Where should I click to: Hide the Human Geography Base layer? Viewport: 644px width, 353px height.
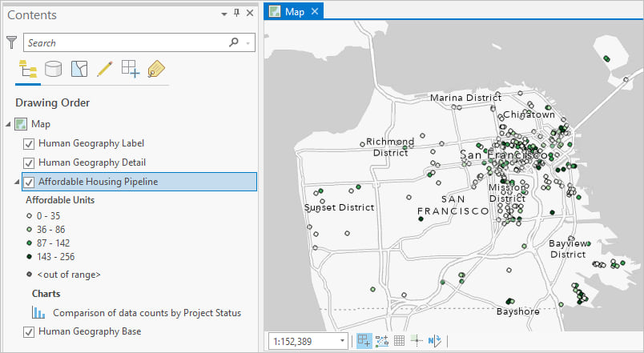click(30, 332)
